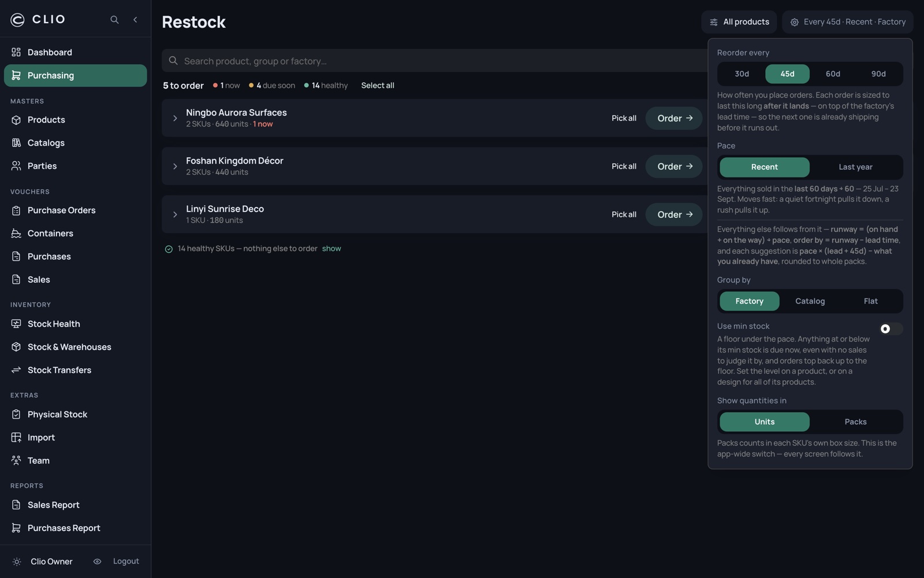This screenshot has width=924, height=578.
Task: Set reorder interval to 30d
Action: 742,74
